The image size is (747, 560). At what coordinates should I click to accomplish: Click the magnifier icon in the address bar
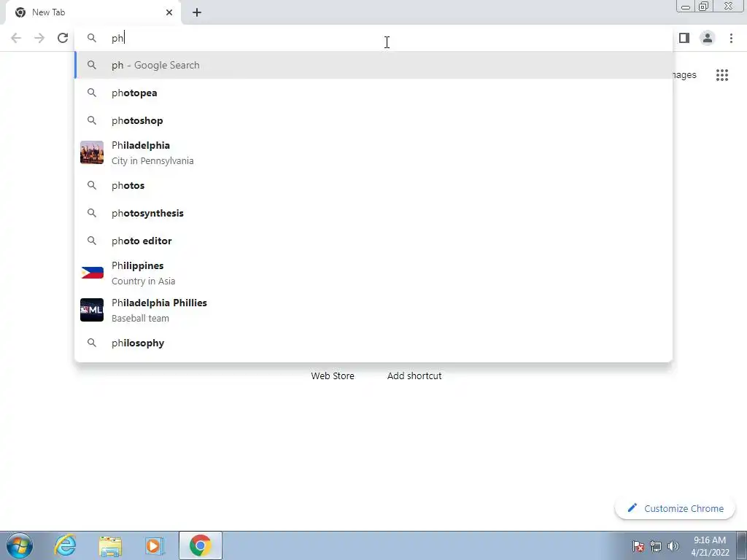[x=92, y=38]
